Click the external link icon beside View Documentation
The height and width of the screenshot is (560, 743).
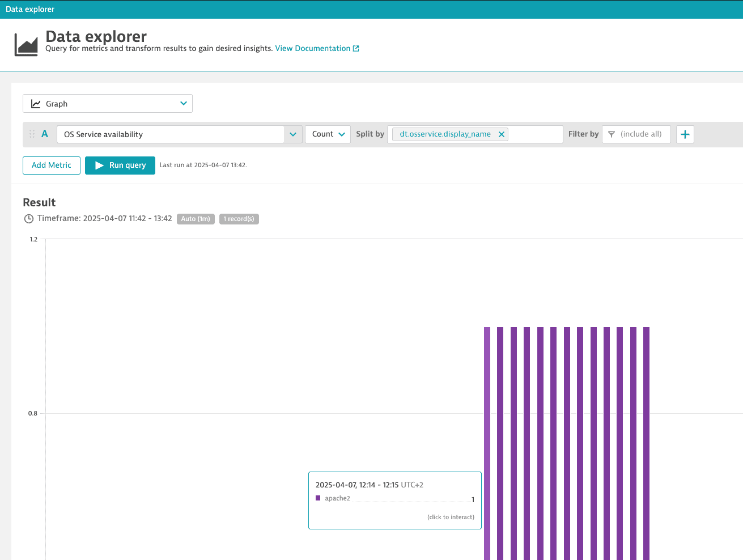point(356,48)
